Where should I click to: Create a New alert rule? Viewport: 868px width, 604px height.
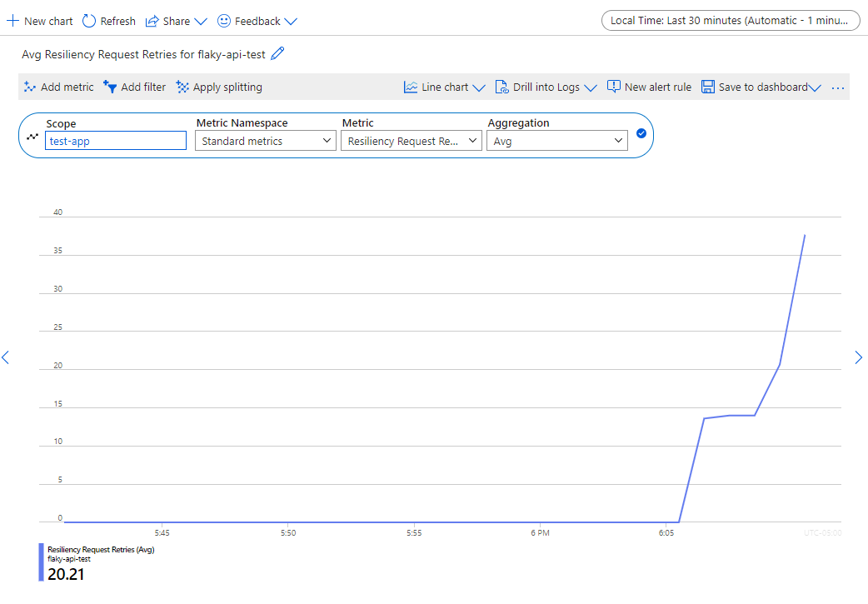point(650,87)
